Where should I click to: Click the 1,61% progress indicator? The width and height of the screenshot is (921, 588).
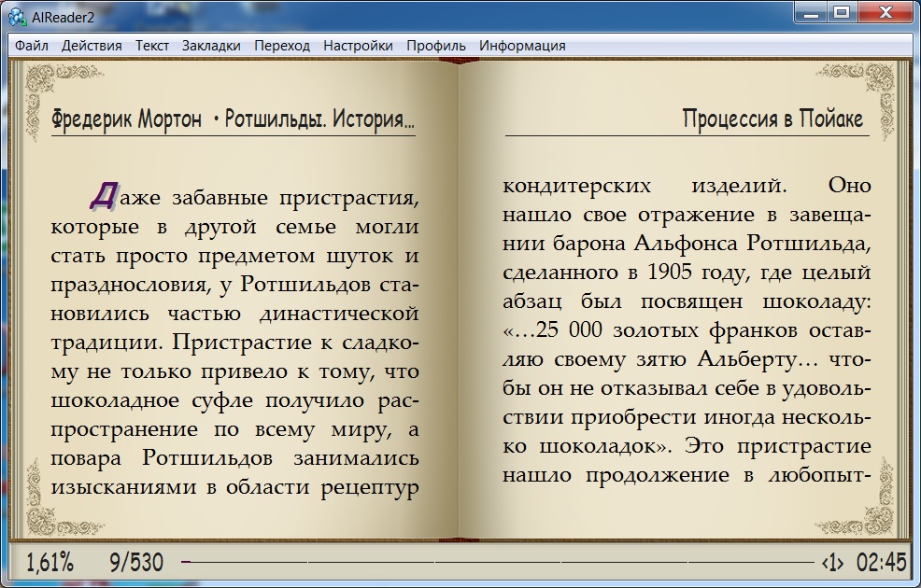pyautogui.click(x=50, y=562)
